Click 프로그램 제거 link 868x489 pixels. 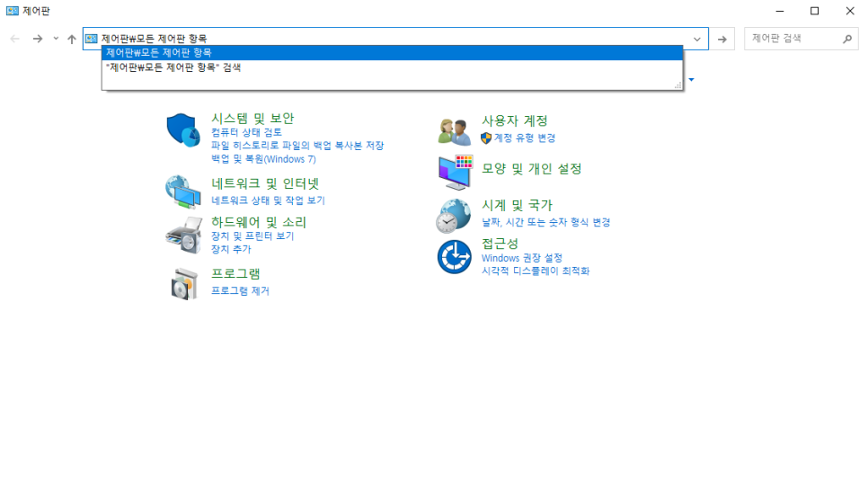(240, 290)
